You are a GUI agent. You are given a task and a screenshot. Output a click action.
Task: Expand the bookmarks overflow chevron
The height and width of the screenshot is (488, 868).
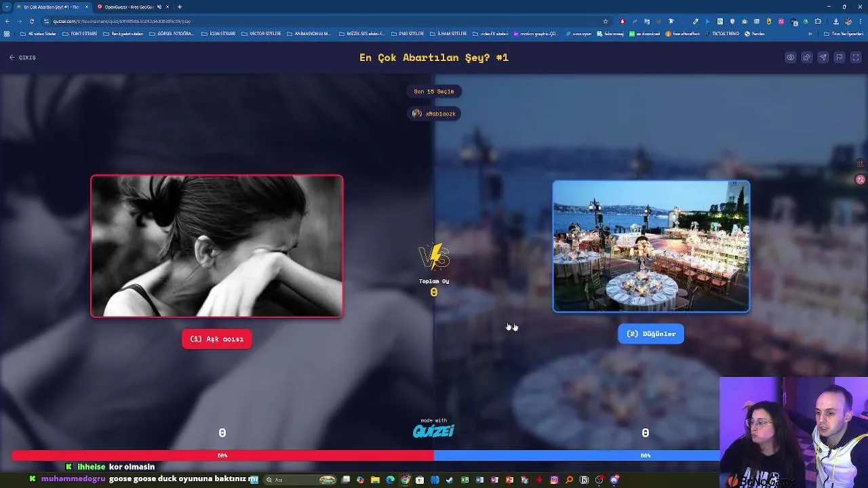(810, 34)
